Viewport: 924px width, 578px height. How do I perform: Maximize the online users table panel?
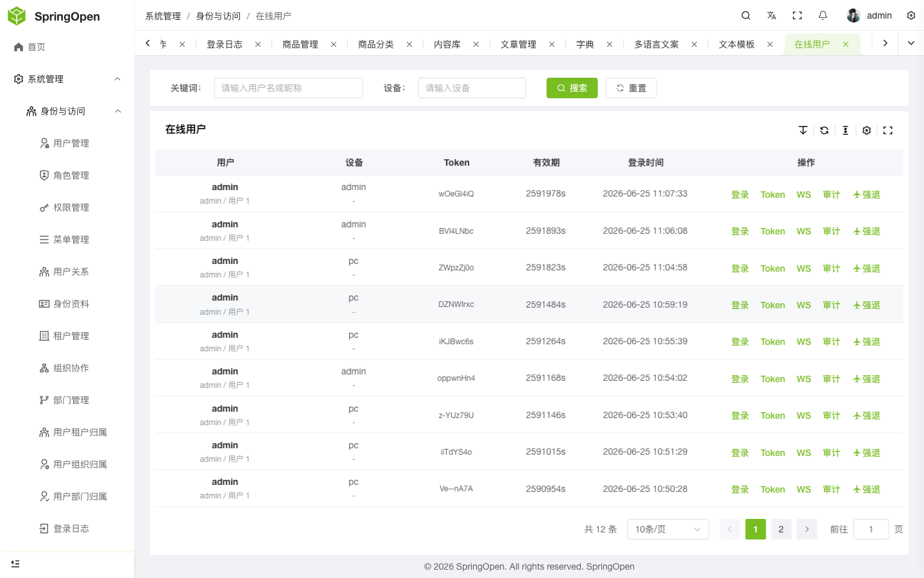tap(887, 130)
